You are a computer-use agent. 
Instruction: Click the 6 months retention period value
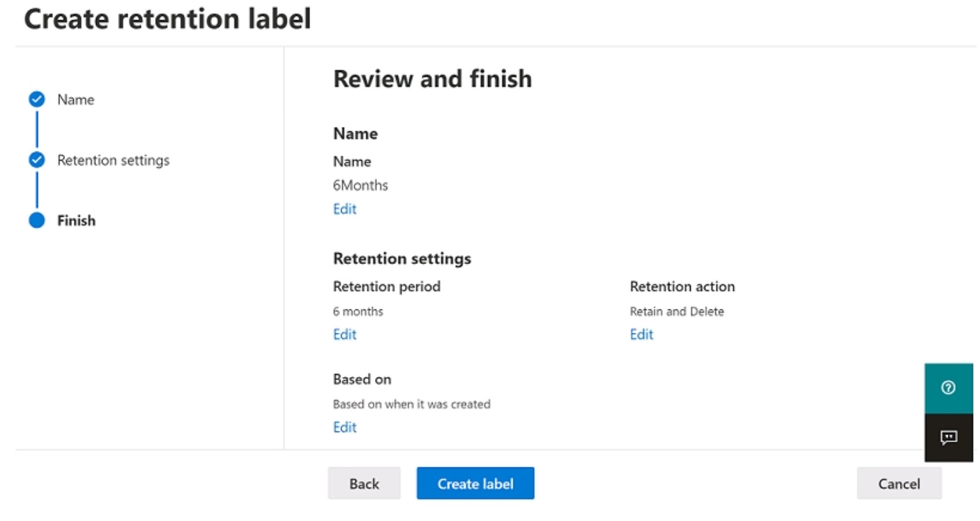tap(358, 311)
